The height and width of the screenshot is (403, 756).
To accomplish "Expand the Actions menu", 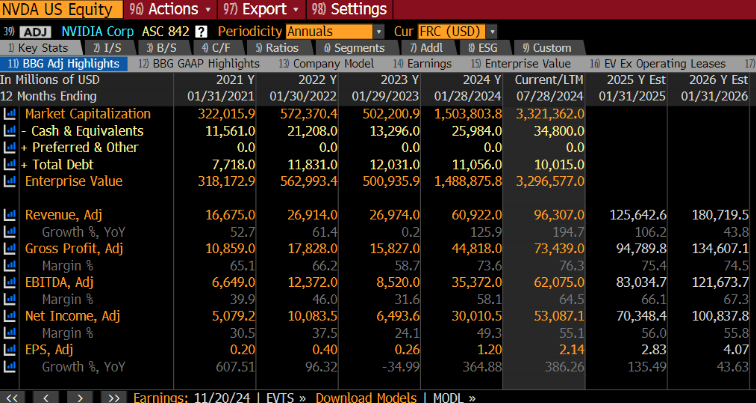I will point(166,9).
